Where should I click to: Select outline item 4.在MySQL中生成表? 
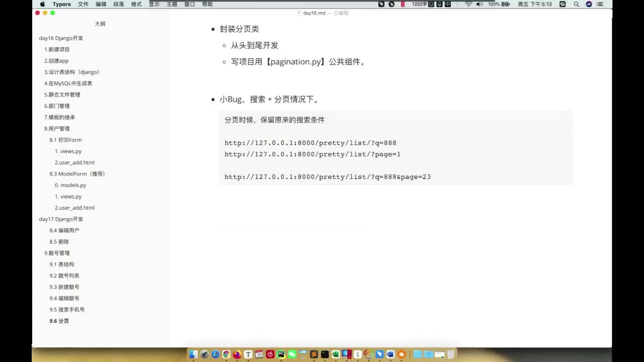pyautogui.click(x=68, y=83)
